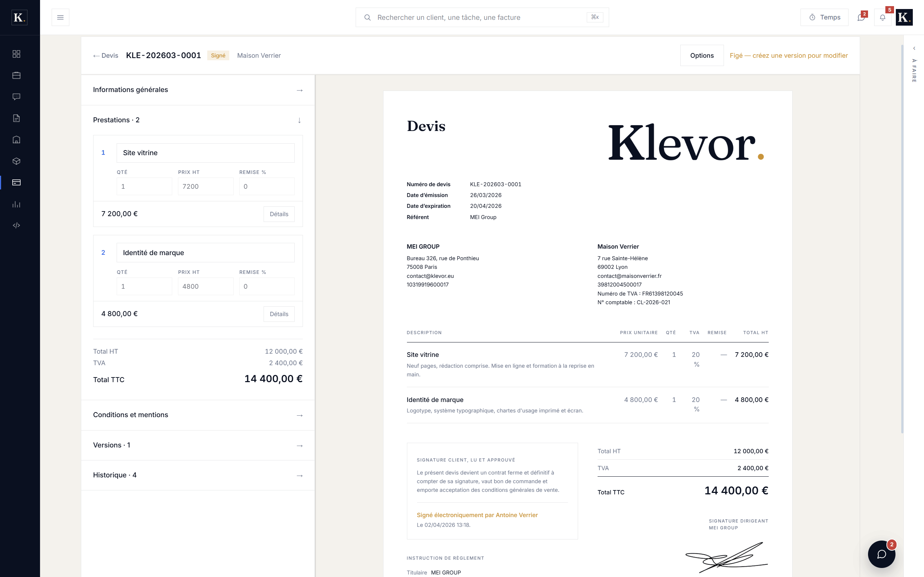Open the card billing icon in sidebar
The image size is (924, 577).
click(16, 183)
